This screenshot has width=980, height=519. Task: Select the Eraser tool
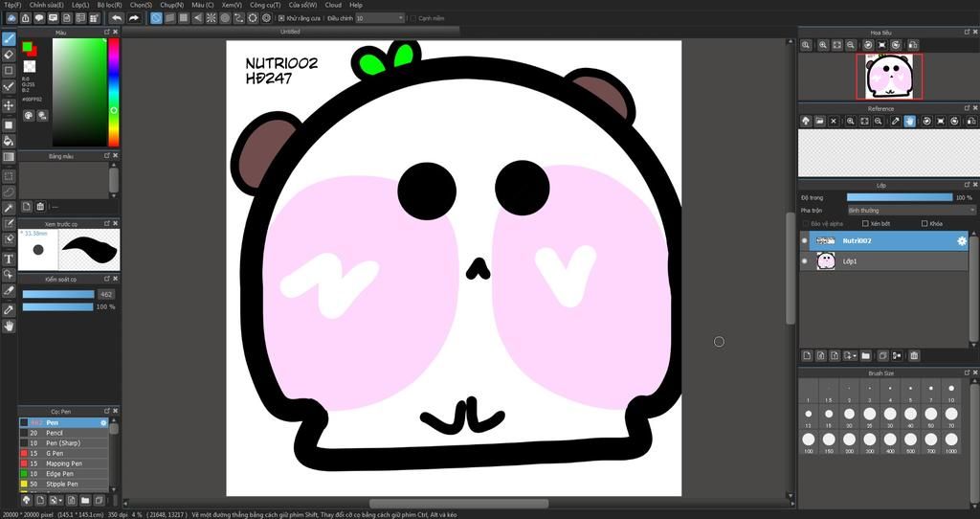(x=9, y=55)
